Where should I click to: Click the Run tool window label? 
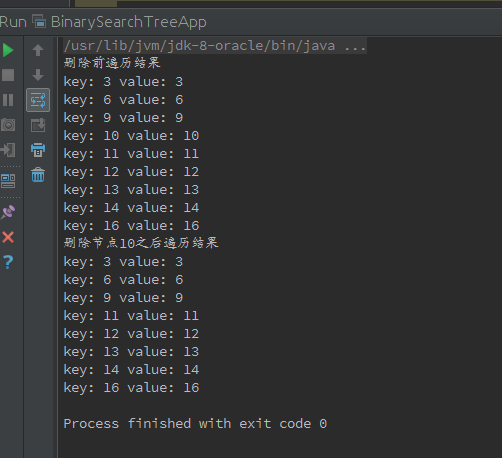[13, 22]
